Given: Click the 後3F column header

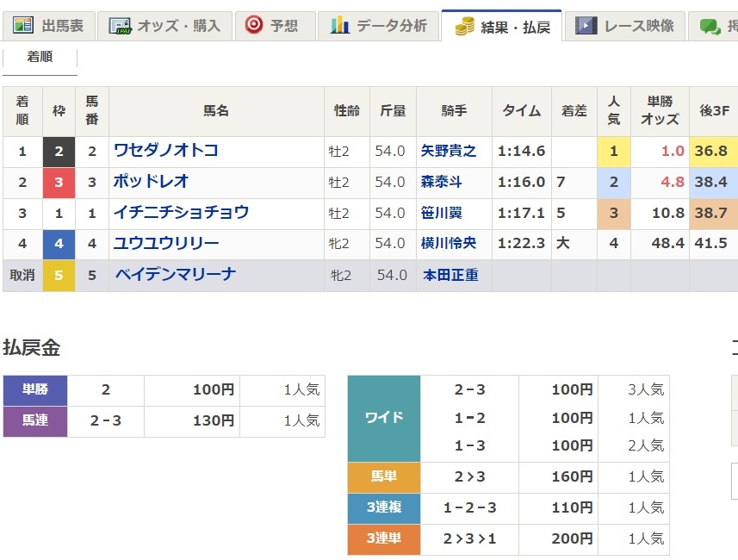Looking at the screenshot, I should 714,111.
